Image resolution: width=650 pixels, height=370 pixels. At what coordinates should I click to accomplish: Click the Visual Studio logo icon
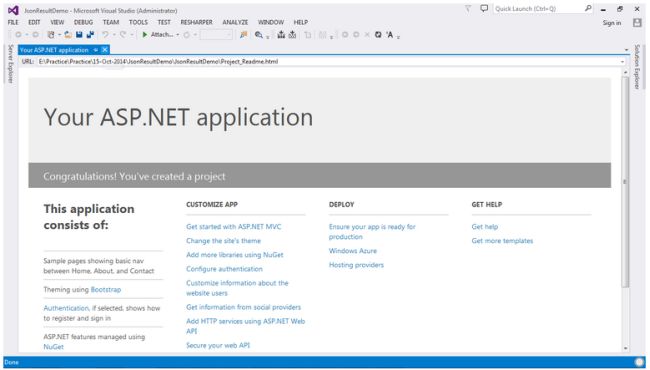[x=13, y=10]
